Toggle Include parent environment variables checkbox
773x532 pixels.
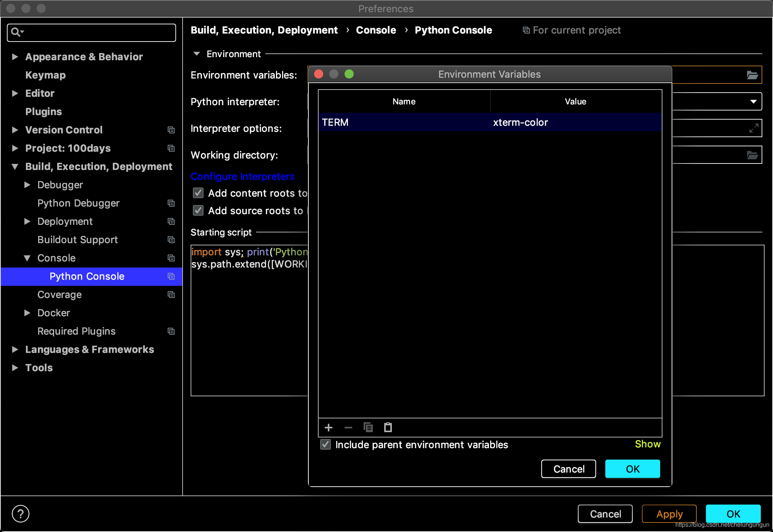(x=326, y=445)
